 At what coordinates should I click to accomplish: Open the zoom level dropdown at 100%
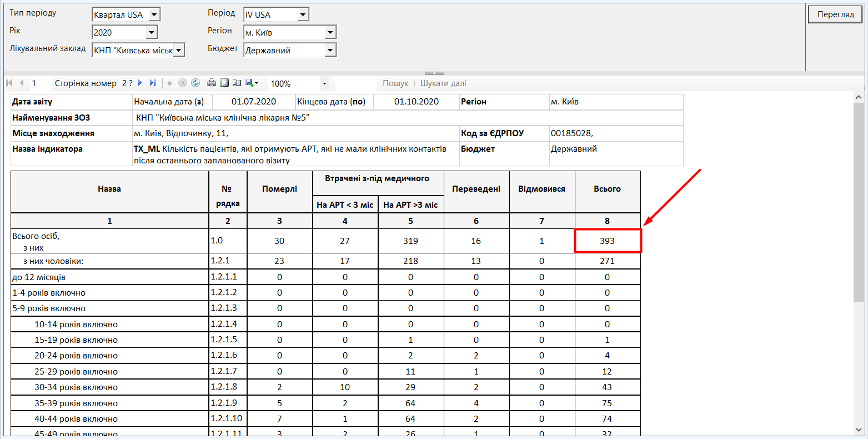click(324, 83)
